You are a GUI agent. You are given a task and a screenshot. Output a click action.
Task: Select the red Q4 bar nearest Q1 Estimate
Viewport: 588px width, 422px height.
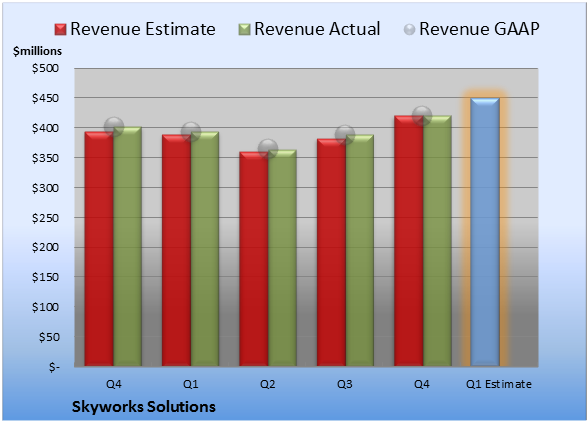click(x=409, y=241)
